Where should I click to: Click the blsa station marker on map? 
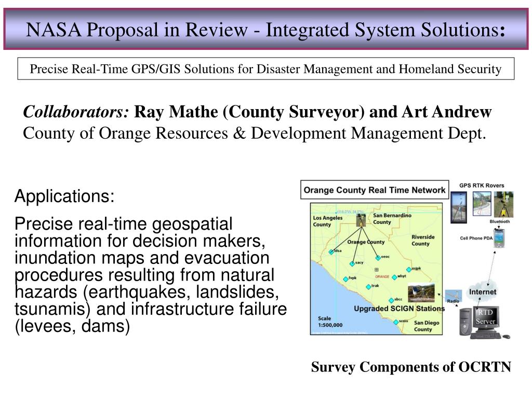click(331, 252)
